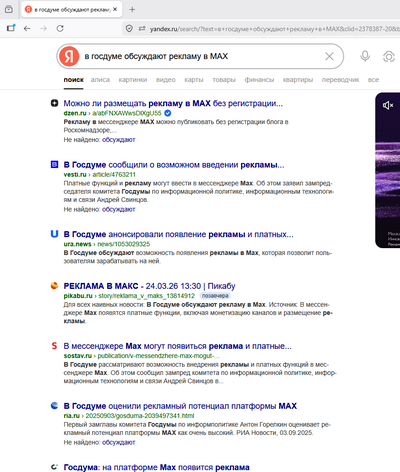400x472 pixels.
Task: Switch to the видео tab
Action: pyautogui.click(x=166, y=80)
